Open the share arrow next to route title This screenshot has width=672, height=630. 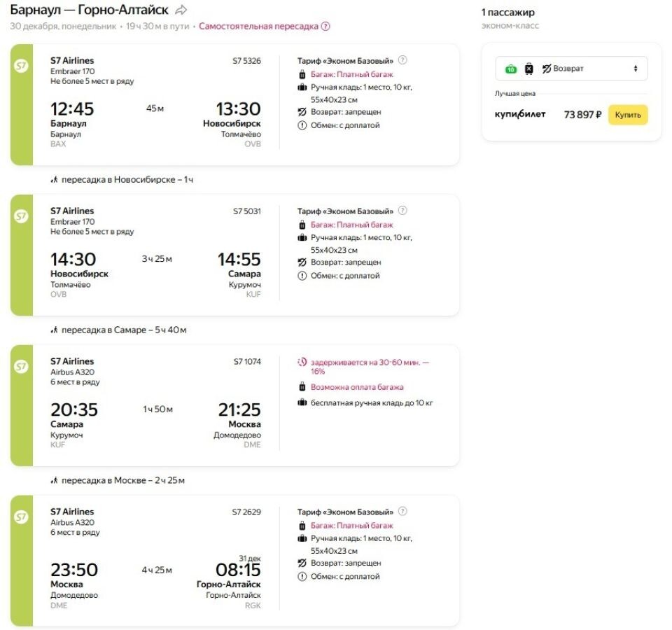181,10
